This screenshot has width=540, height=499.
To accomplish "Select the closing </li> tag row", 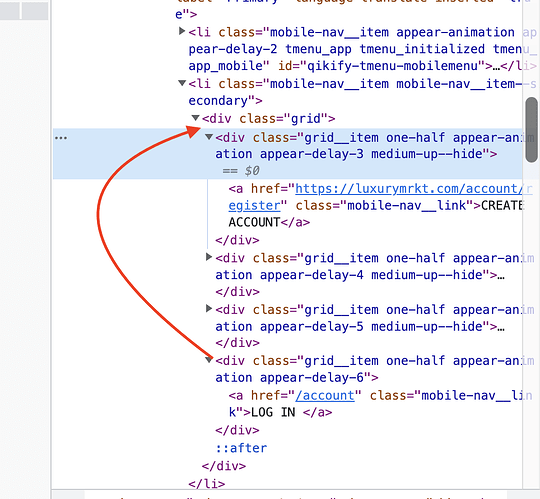I will pyautogui.click(x=207, y=484).
